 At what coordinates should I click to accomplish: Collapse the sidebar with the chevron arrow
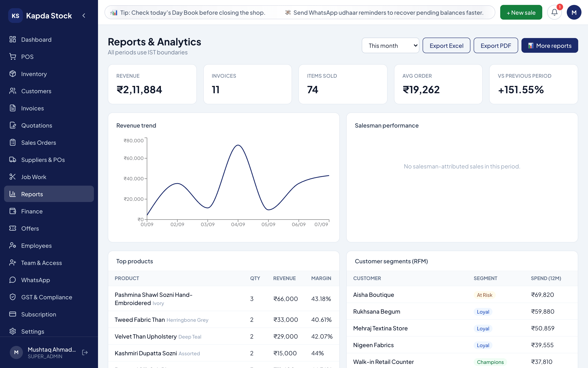pyautogui.click(x=84, y=16)
